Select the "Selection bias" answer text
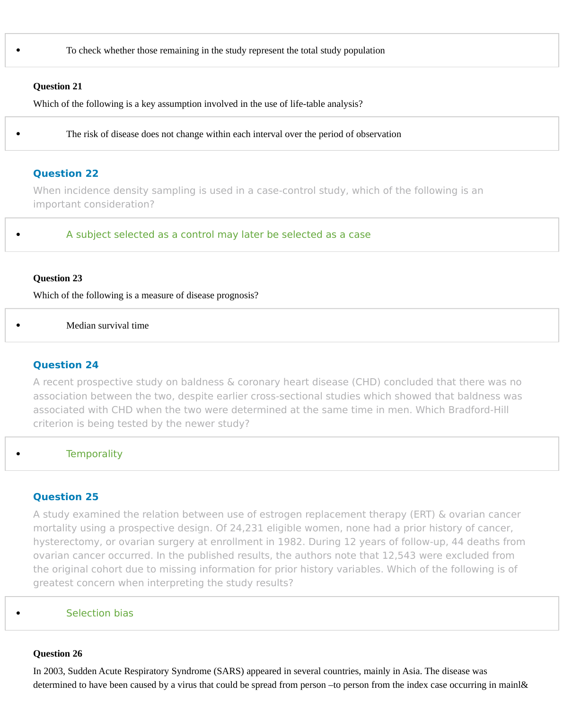The image size is (563, 728). 100,613
